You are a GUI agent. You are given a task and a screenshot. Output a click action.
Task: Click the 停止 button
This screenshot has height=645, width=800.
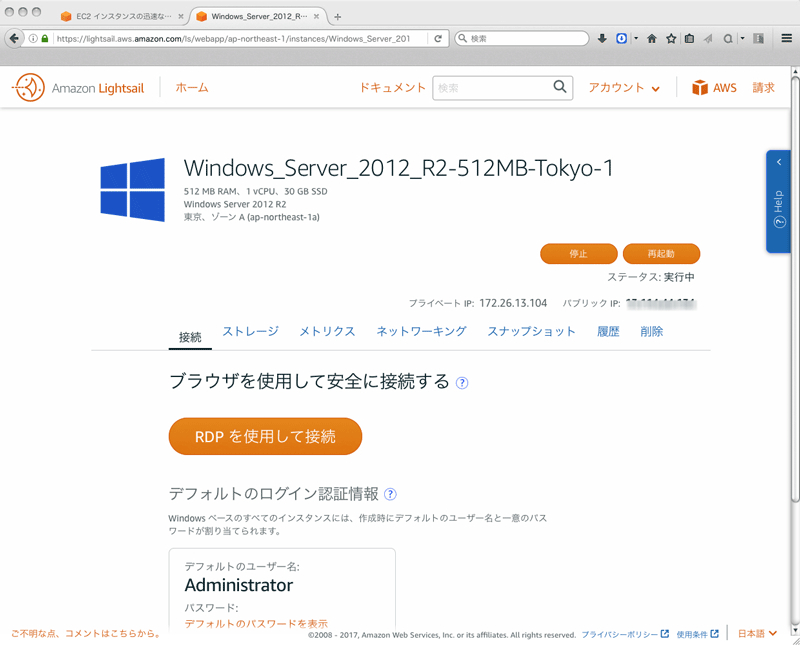coord(579,254)
